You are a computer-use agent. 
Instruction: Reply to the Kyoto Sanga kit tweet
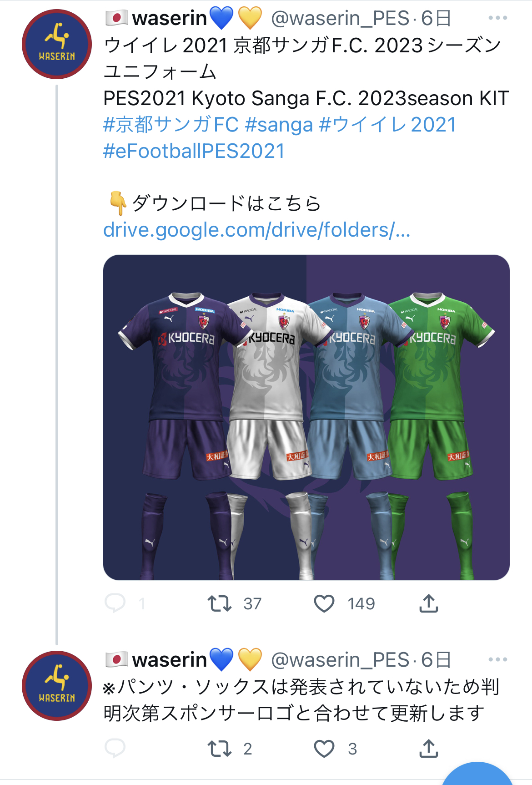(115, 603)
